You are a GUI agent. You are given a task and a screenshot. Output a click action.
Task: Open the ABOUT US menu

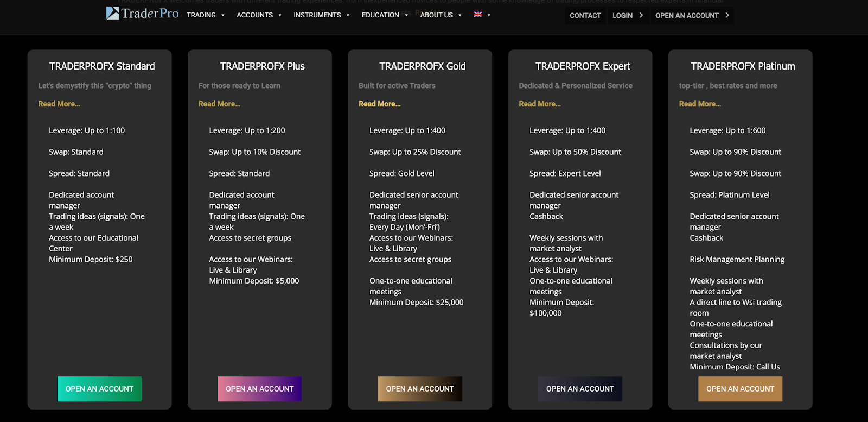click(437, 15)
